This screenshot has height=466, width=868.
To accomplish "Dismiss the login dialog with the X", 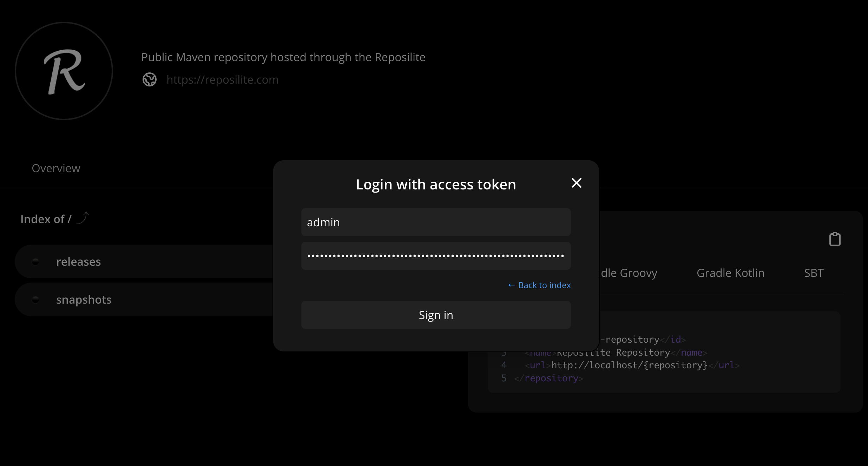I will point(576,183).
